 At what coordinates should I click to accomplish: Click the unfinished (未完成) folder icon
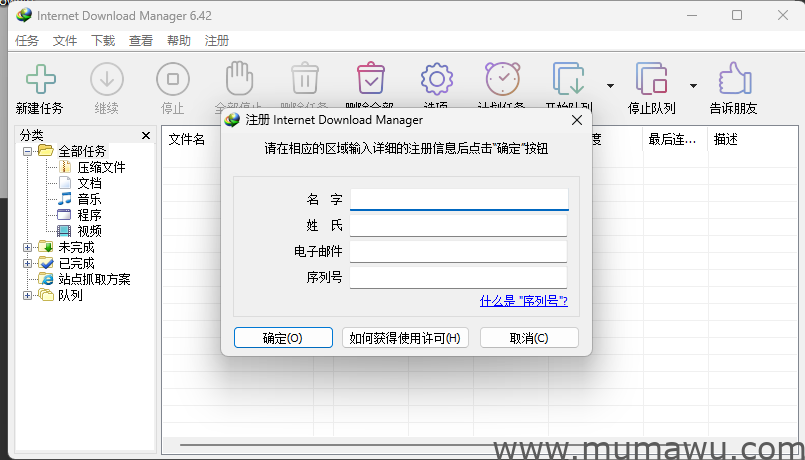[46, 247]
